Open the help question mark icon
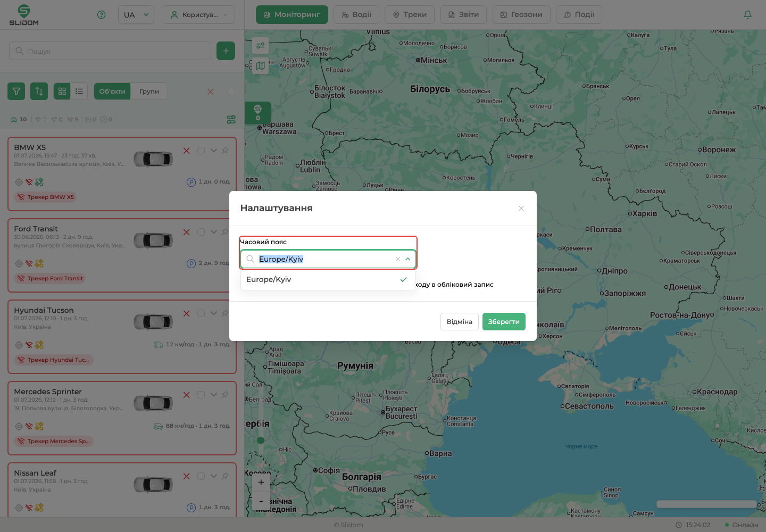Screen dimensions: 766x532 click(x=102, y=15)
